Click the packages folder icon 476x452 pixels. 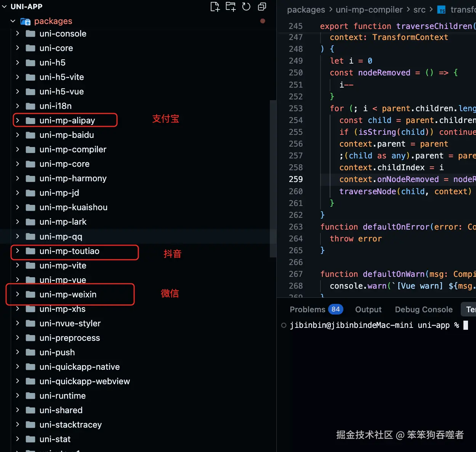click(26, 21)
